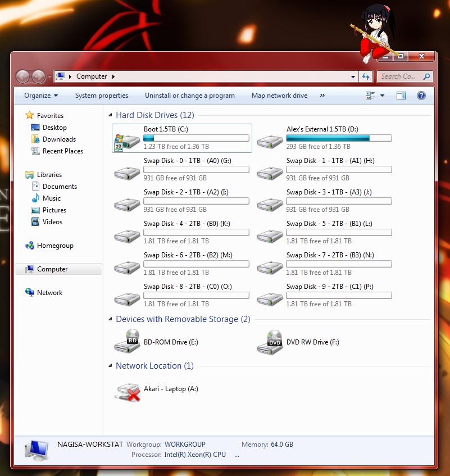Click Uninstall or change a program
This screenshot has width=450, height=476.
click(190, 96)
